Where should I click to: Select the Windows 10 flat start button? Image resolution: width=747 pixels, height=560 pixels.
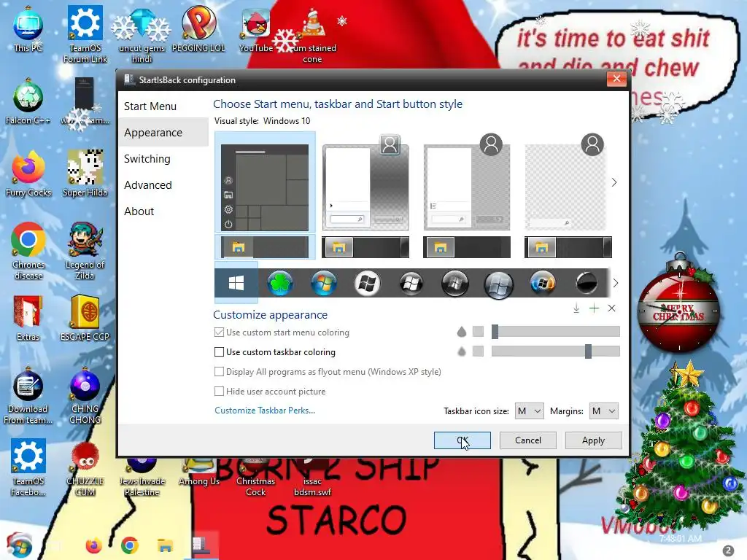tap(236, 284)
